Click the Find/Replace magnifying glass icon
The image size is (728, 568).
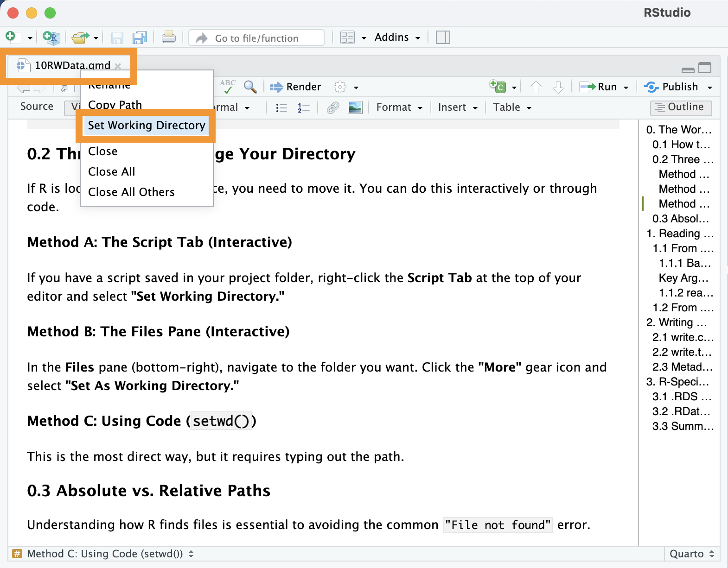[250, 87]
